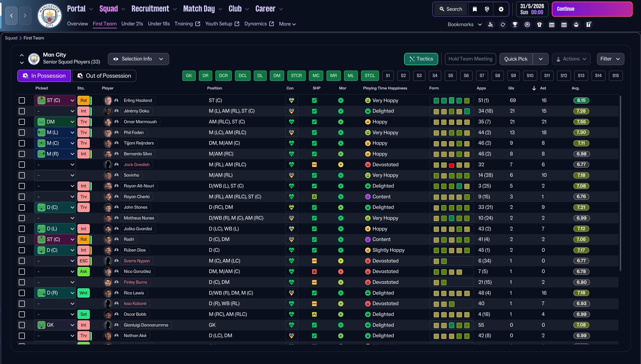Screen dimensions: 641x364
Task: Open the trophy competitions shortcut icon
Action: (x=515, y=25)
